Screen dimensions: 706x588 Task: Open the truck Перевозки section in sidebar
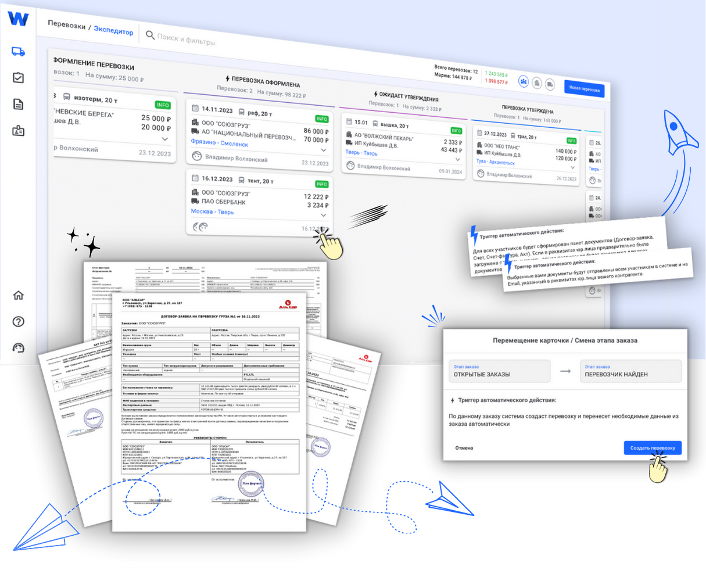pyautogui.click(x=18, y=52)
